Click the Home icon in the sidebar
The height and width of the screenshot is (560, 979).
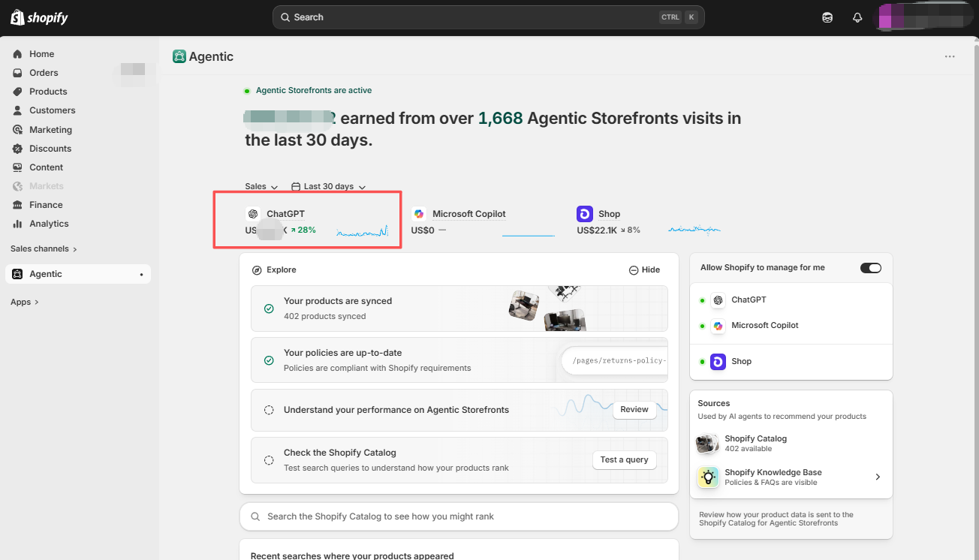coord(17,54)
